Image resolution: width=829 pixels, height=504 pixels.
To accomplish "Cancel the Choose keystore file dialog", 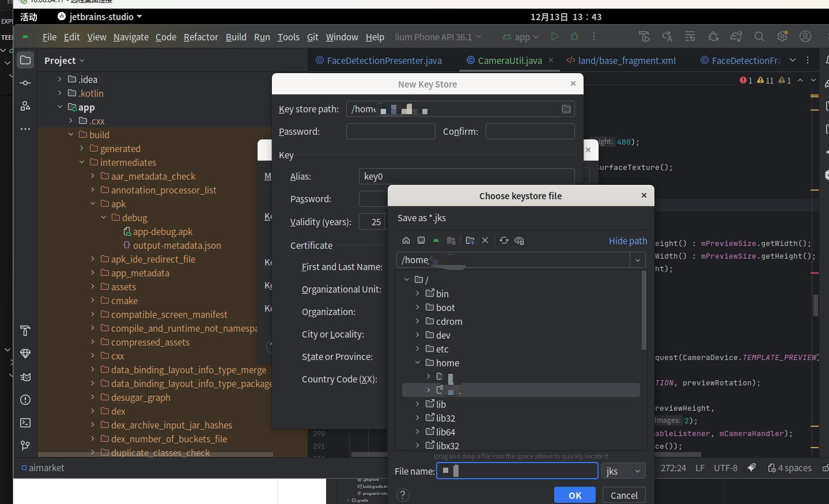I will (x=624, y=495).
